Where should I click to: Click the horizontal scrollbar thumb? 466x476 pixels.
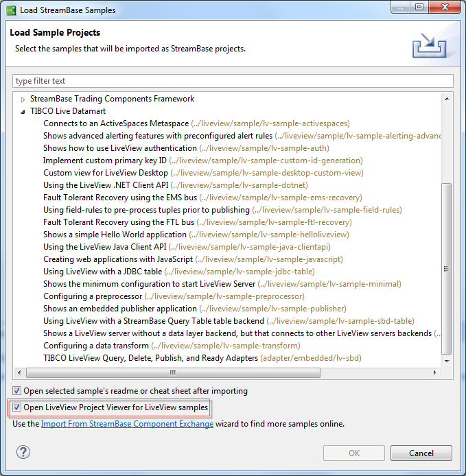tap(173, 372)
